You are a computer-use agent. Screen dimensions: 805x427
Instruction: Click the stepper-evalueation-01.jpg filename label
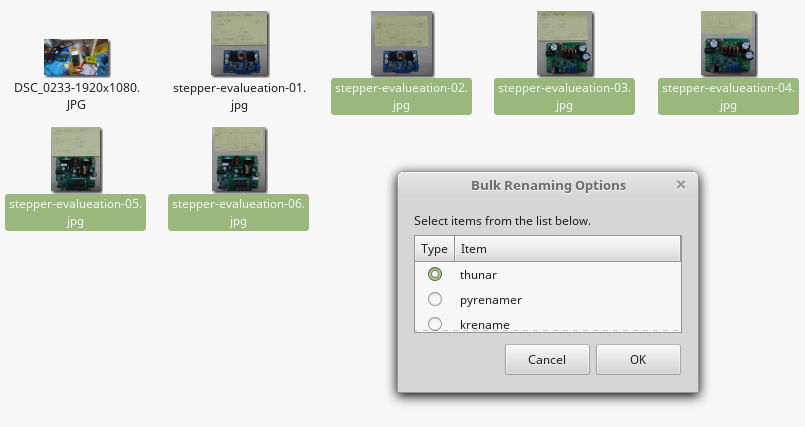click(x=239, y=96)
